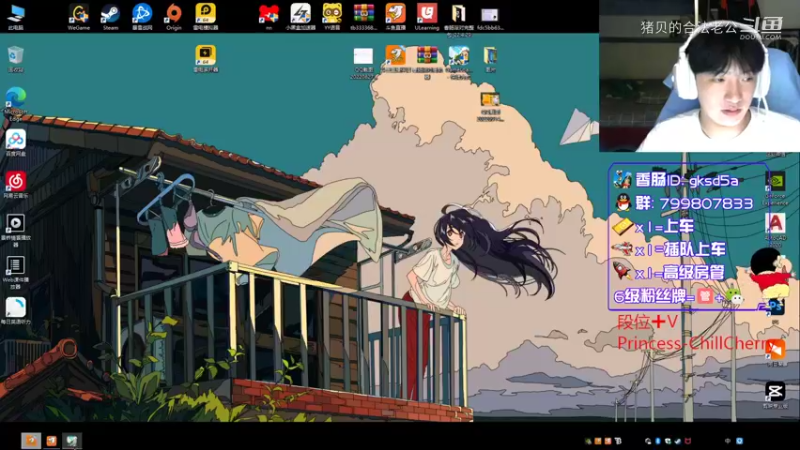Switch to the second orange taskbar app
Screen dimensions: 800x450
coord(52,440)
